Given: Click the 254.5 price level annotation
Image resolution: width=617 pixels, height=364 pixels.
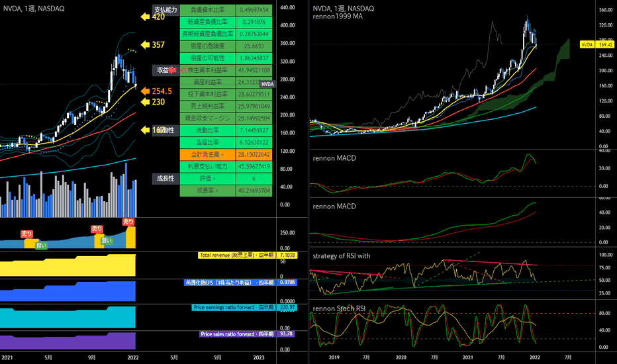Looking at the screenshot, I should (157, 91).
